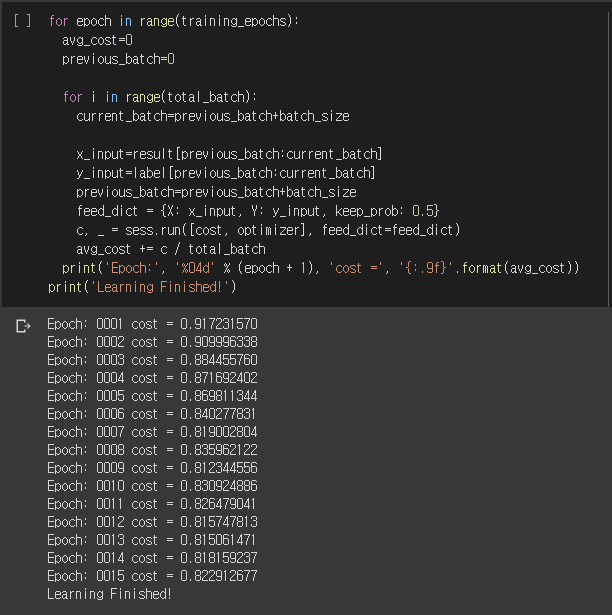Image resolution: width=612 pixels, height=615 pixels.
Task: Click output row 'Epoch: 0006 cost = 0.840277831'
Action: tap(151, 415)
